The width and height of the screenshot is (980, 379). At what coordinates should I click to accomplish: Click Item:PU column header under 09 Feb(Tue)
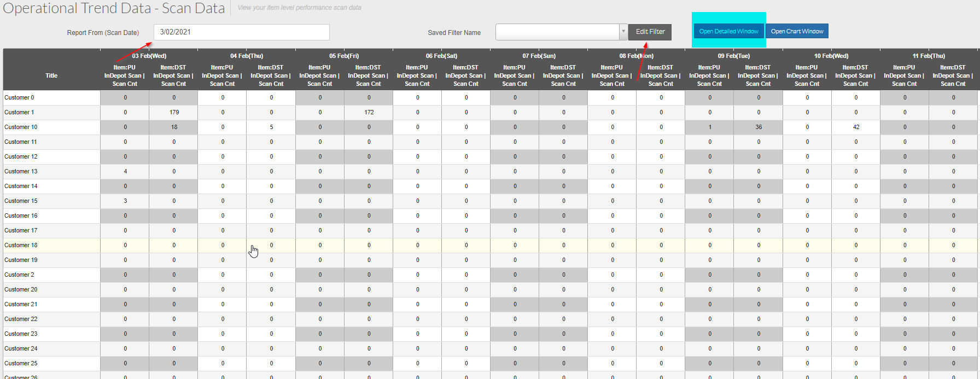coord(709,75)
